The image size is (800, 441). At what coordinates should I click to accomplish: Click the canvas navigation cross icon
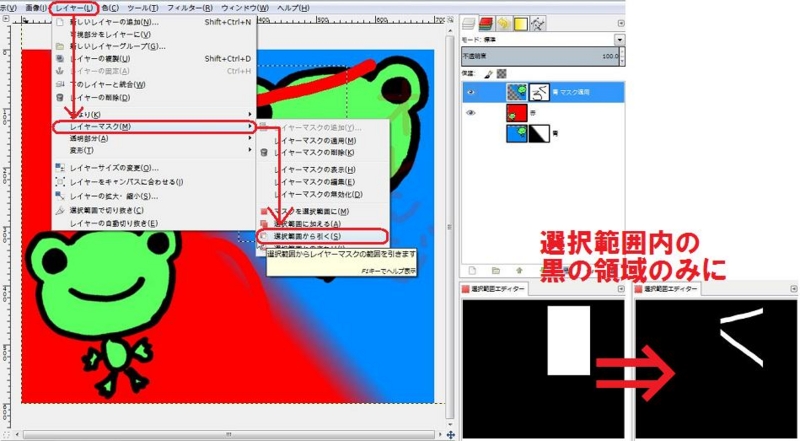point(451,435)
